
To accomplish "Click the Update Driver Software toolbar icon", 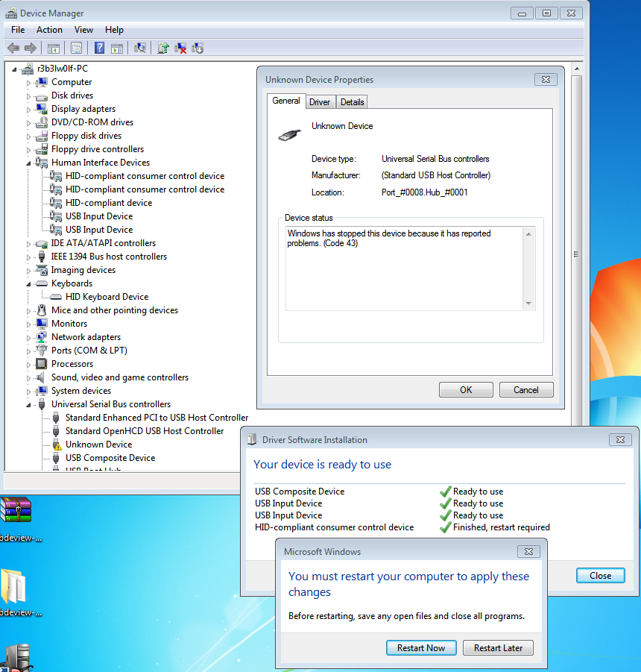I will (163, 48).
